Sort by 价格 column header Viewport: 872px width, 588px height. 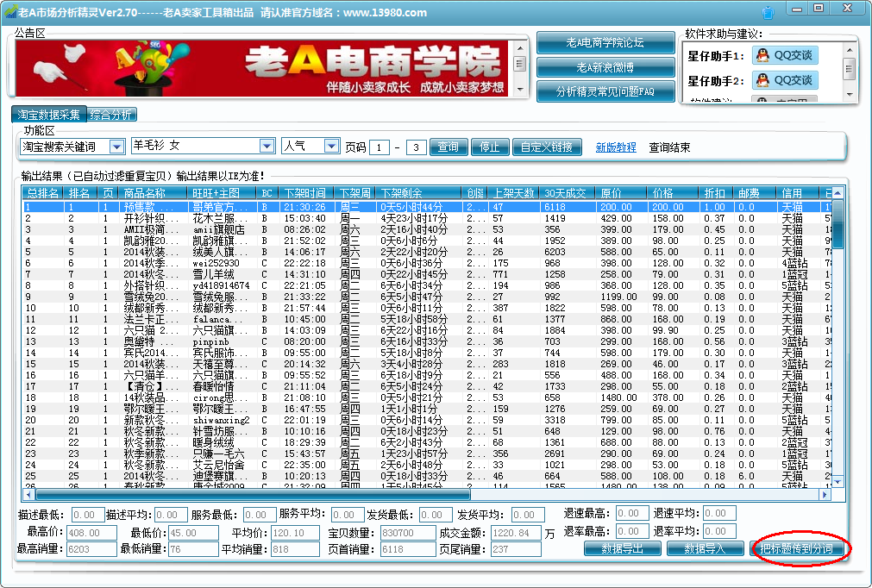pyautogui.click(x=672, y=193)
